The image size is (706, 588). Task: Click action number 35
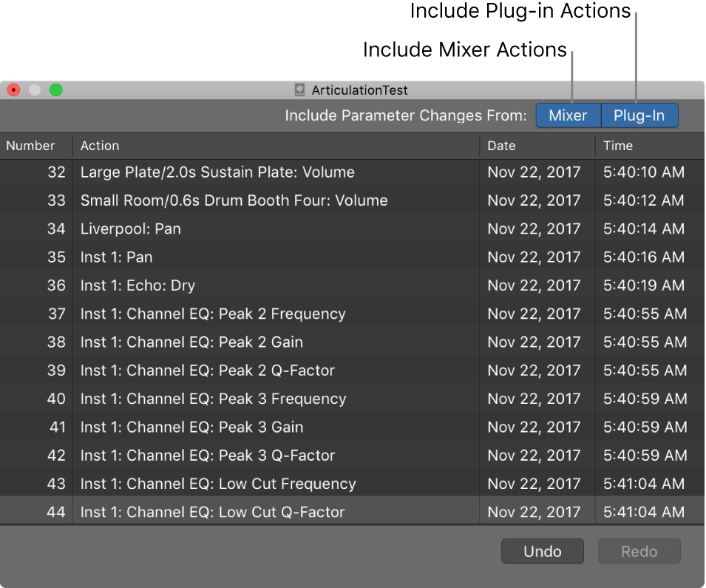(56, 257)
